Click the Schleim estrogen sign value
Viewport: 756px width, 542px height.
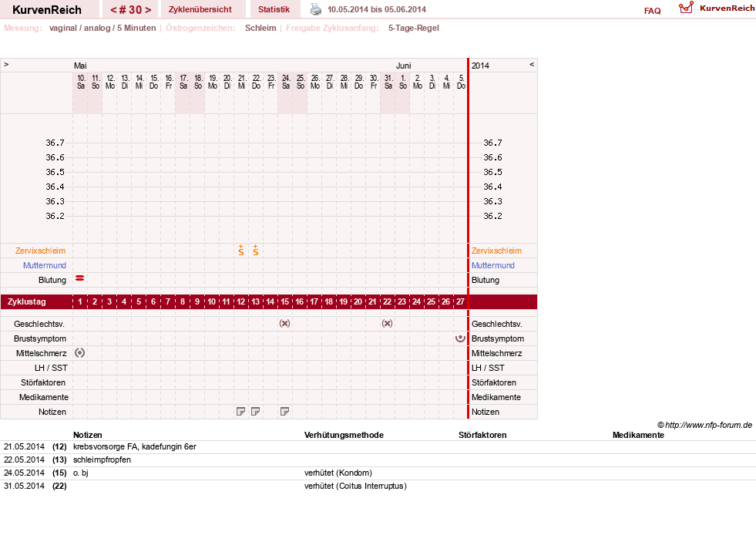[260, 28]
